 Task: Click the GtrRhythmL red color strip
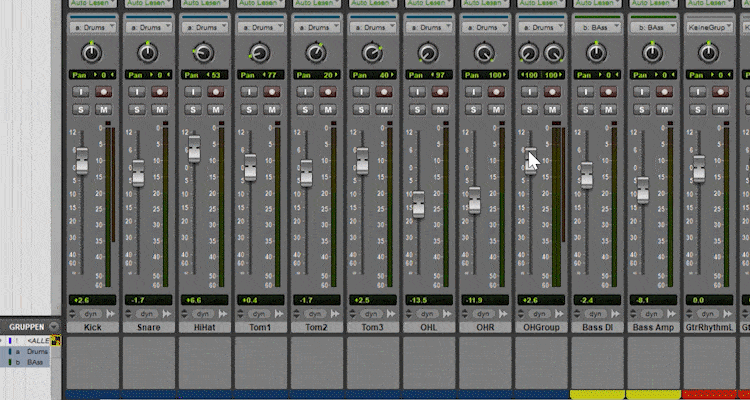(x=709, y=394)
